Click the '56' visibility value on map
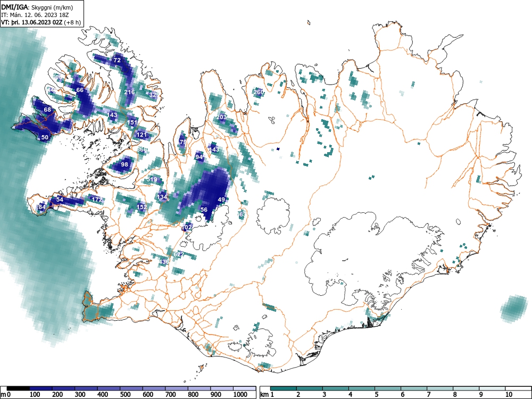 (204, 210)
